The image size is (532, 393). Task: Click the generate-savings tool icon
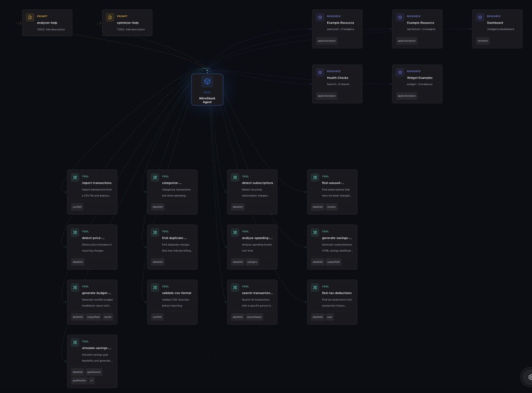pos(315,232)
